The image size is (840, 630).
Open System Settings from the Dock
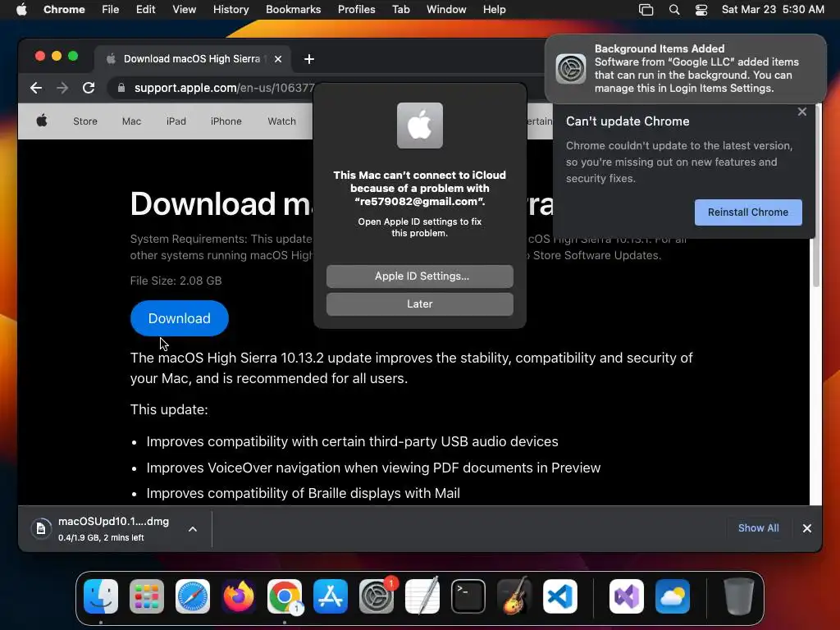click(x=376, y=596)
